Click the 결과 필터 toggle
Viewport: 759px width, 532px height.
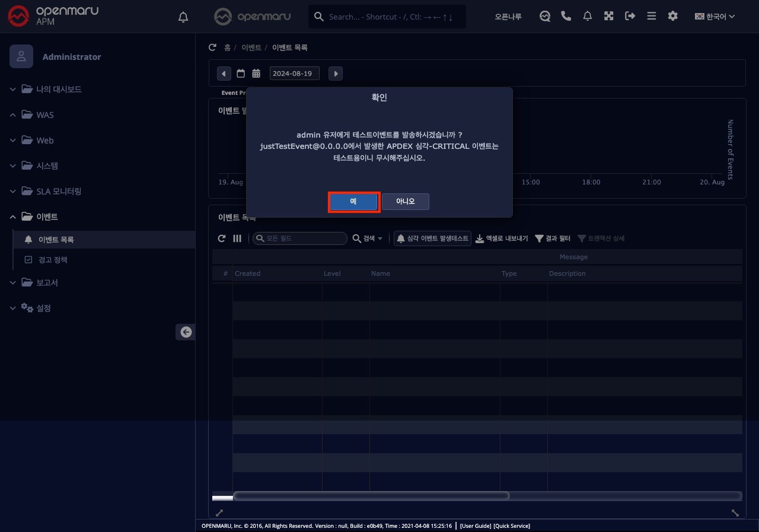(553, 238)
